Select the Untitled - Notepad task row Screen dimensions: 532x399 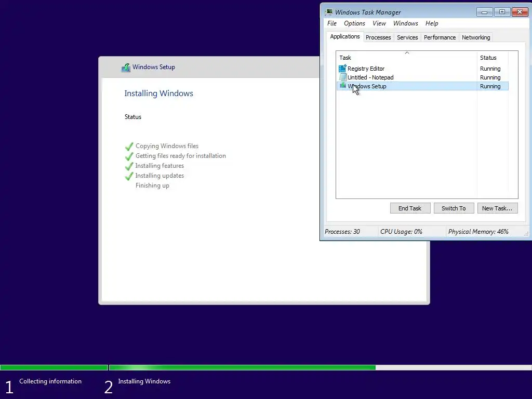tap(422, 77)
